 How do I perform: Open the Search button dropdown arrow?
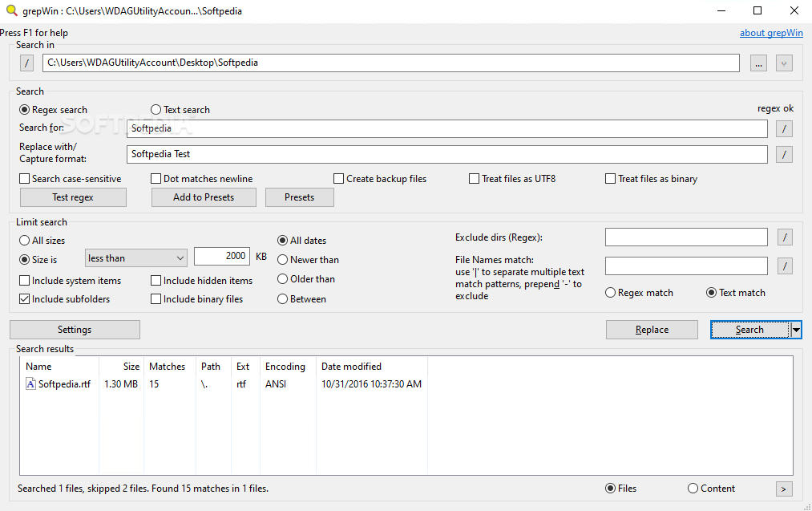point(796,330)
